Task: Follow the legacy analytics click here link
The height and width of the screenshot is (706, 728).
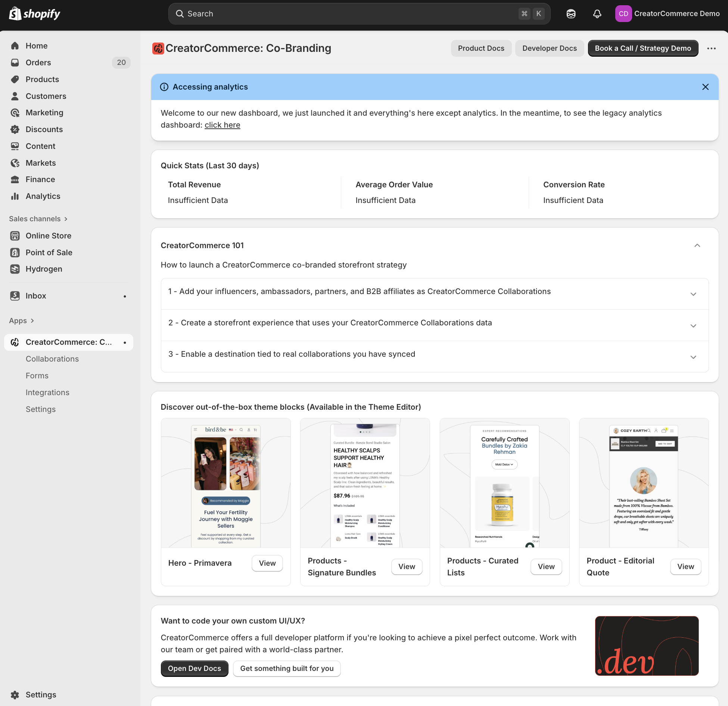Action: (x=222, y=125)
